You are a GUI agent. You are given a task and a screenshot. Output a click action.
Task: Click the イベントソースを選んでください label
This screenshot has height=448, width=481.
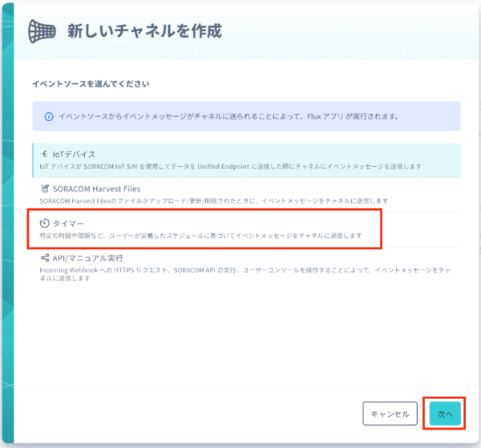coord(91,83)
